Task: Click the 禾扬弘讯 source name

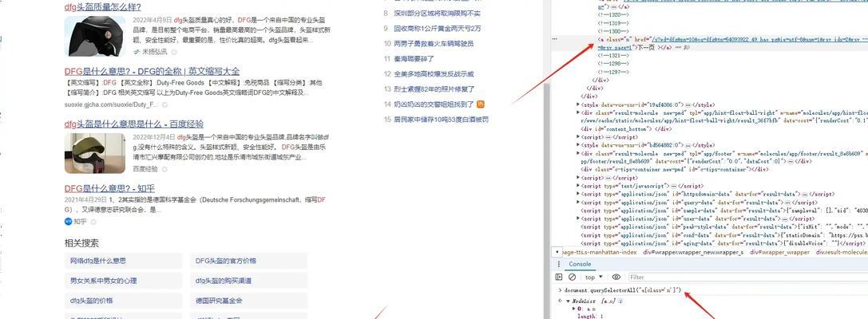Action: click(x=154, y=52)
